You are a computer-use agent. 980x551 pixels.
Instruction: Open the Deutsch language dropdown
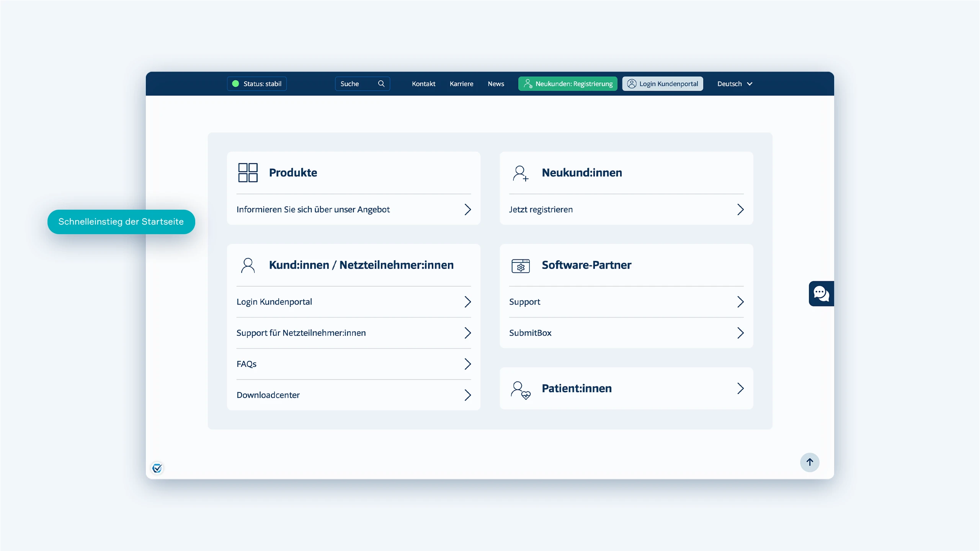734,83
